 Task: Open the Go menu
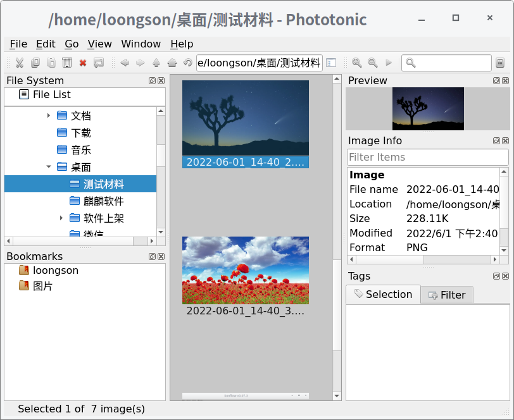tap(72, 44)
